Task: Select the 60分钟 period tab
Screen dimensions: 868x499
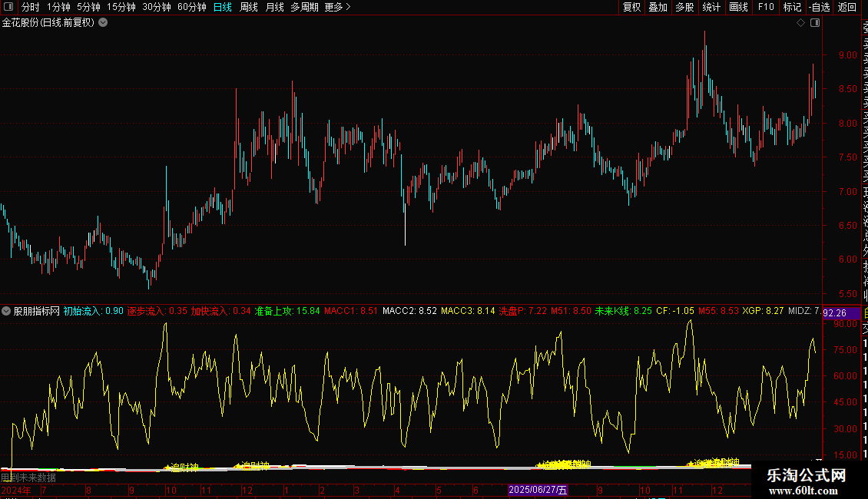Action: coord(192,7)
